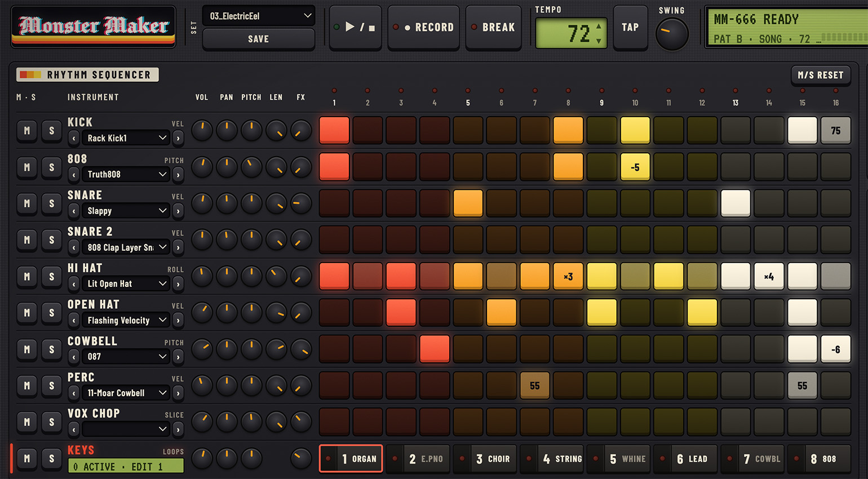The height and width of the screenshot is (479, 868).
Task: Mute the COWBELL track
Action: 27,349
